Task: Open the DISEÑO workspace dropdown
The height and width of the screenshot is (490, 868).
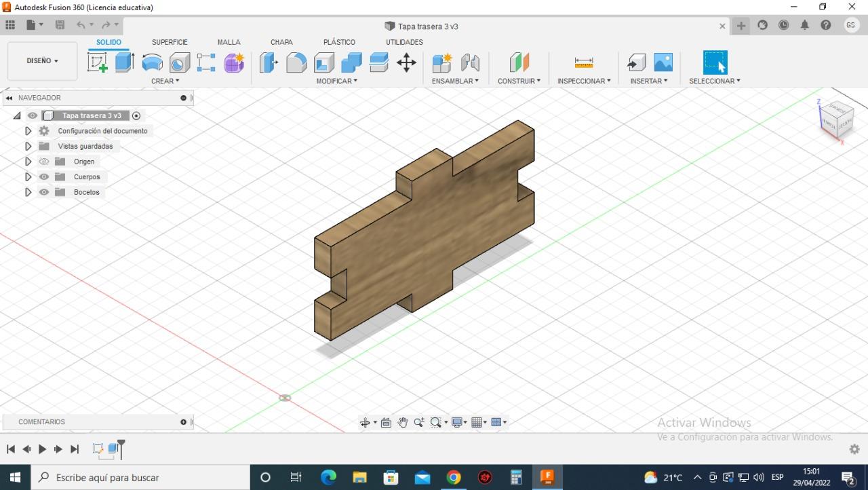Action: 42,61
